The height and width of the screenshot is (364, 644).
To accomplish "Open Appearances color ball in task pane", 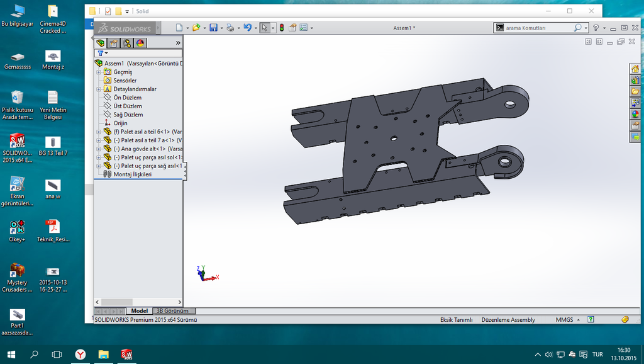I will [635, 114].
